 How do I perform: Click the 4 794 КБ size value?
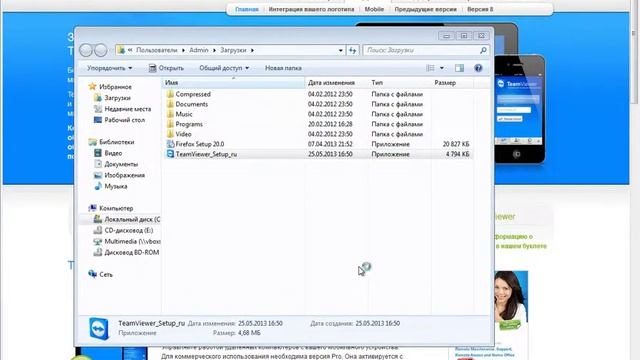point(458,154)
